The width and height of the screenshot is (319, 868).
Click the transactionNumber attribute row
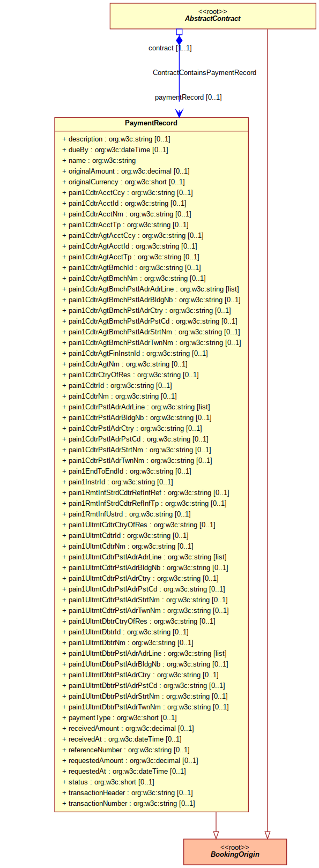click(x=129, y=804)
